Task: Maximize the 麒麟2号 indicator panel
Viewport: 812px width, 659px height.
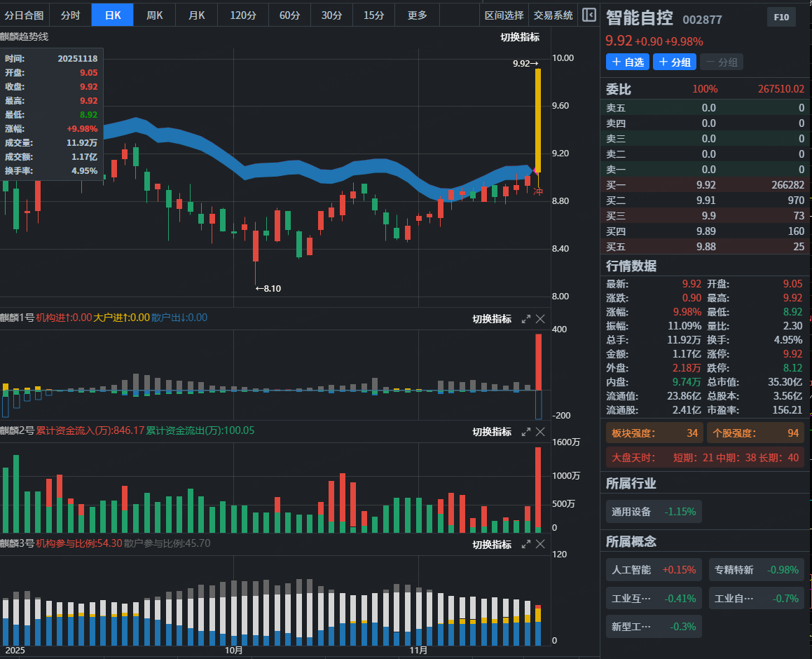Action: (526, 432)
